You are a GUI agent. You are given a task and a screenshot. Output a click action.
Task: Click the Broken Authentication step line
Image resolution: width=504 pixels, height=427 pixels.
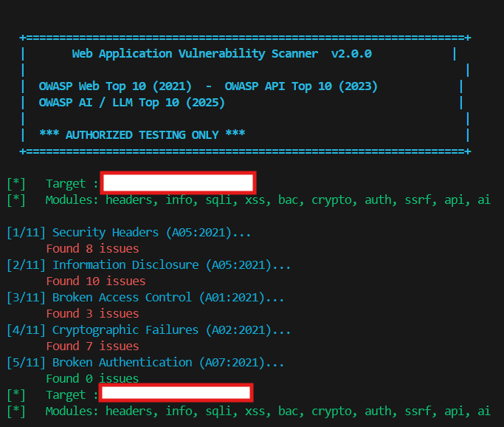[x=168, y=363]
